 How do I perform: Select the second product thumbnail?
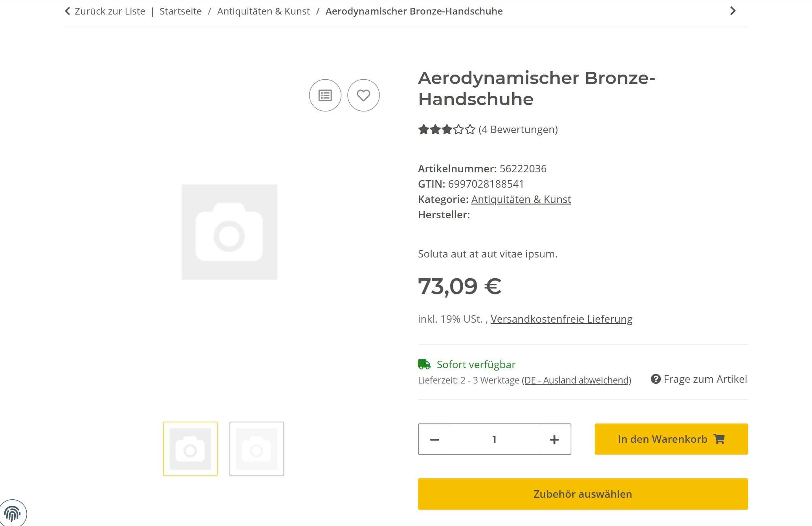coord(257,449)
